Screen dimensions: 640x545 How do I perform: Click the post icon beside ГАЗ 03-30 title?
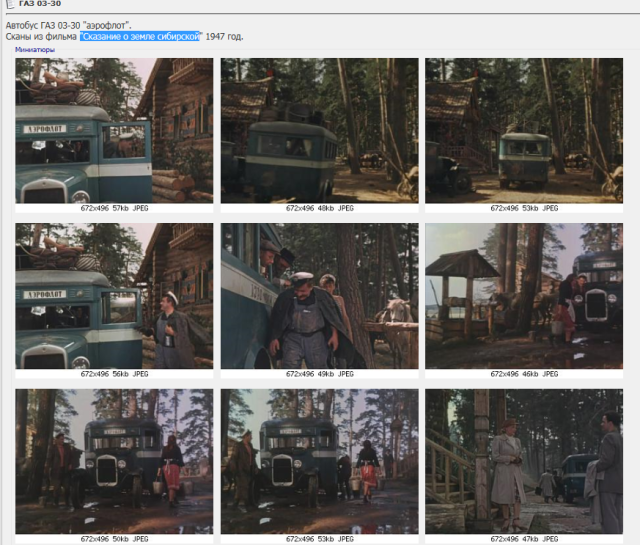[x=7, y=5]
